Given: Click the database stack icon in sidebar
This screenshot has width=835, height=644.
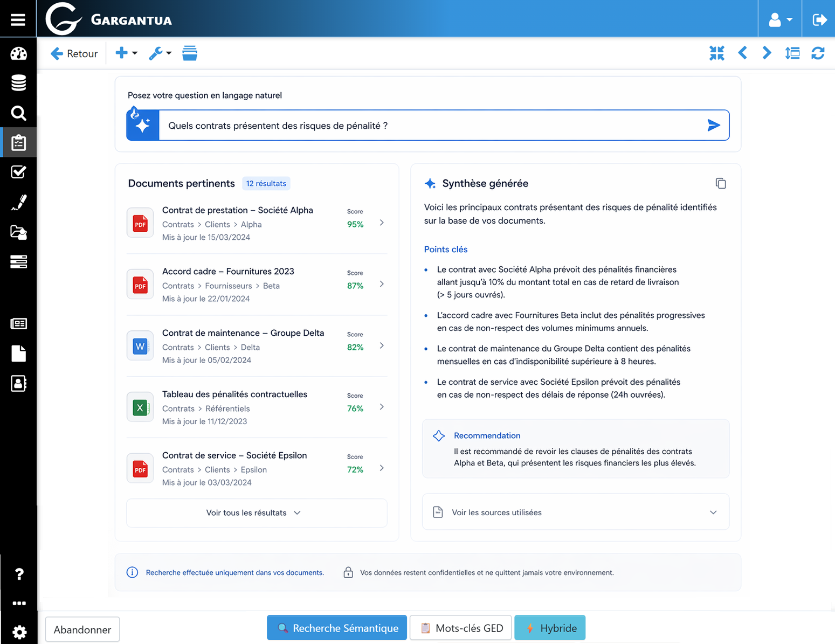Looking at the screenshot, I should point(18,83).
